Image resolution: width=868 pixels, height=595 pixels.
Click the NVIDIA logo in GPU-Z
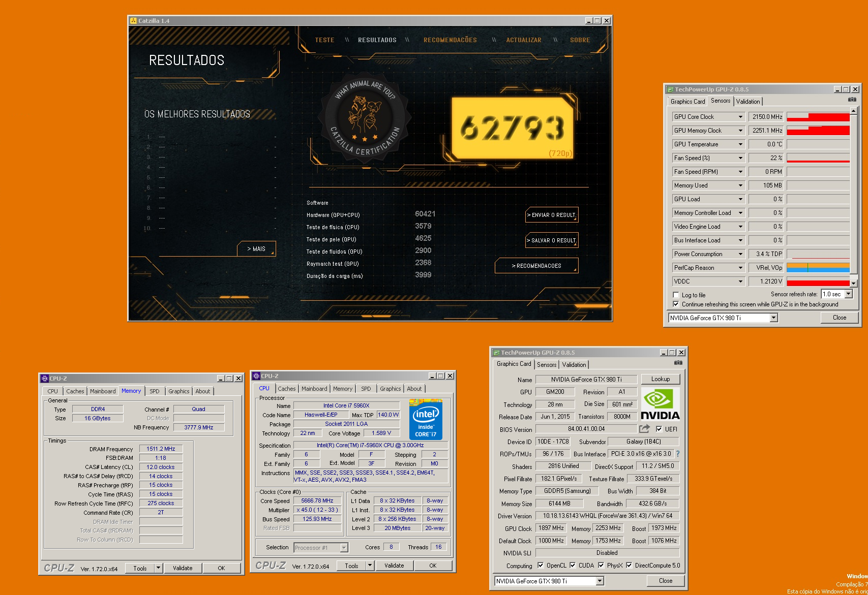(x=660, y=404)
